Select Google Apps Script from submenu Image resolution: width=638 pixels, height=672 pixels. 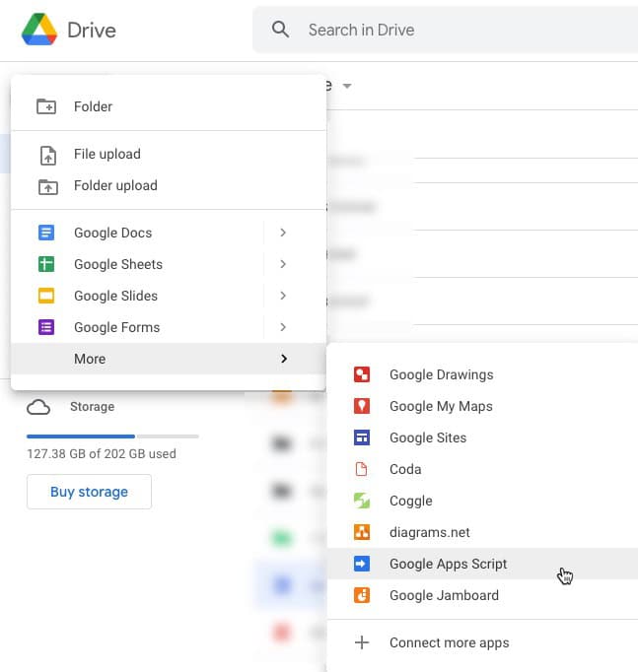[x=482, y=564]
